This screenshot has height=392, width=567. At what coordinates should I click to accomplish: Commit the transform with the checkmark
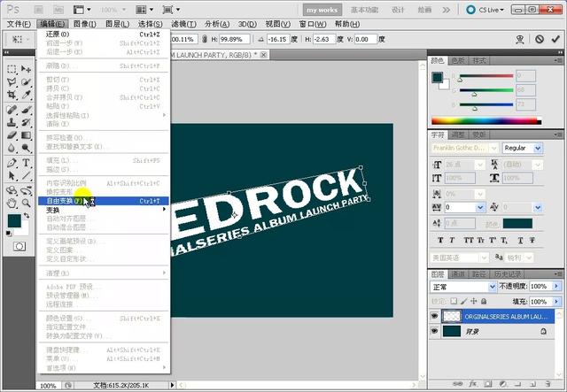555,39
